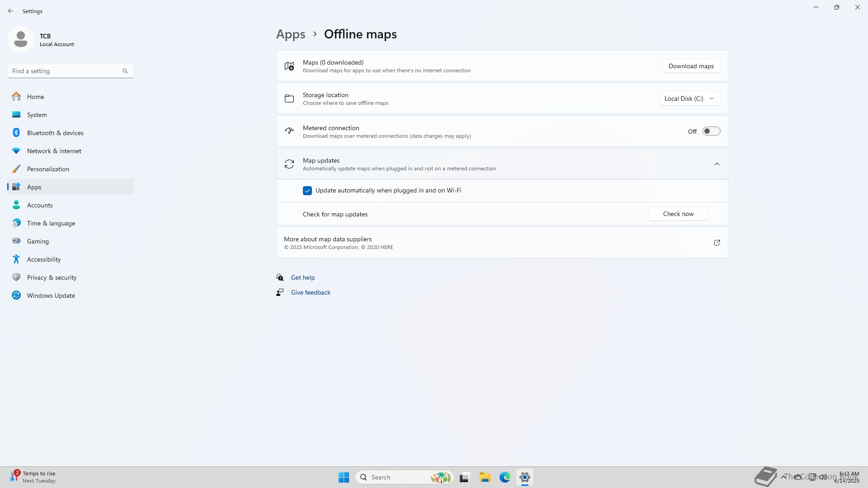868x488 pixels.
Task: Uncheck Update automatically when plugged in
Action: coord(307,191)
